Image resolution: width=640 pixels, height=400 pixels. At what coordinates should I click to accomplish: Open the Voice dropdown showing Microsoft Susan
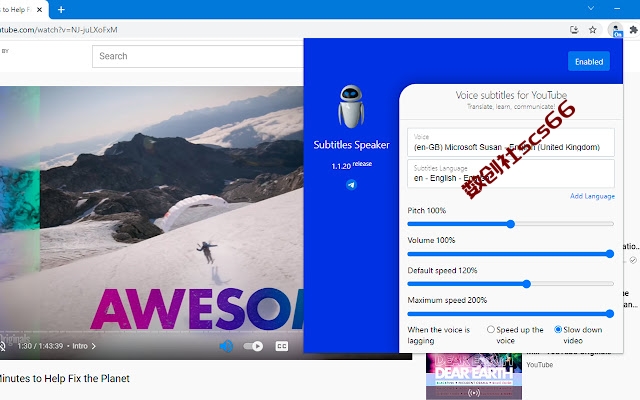[x=511, y=142]
